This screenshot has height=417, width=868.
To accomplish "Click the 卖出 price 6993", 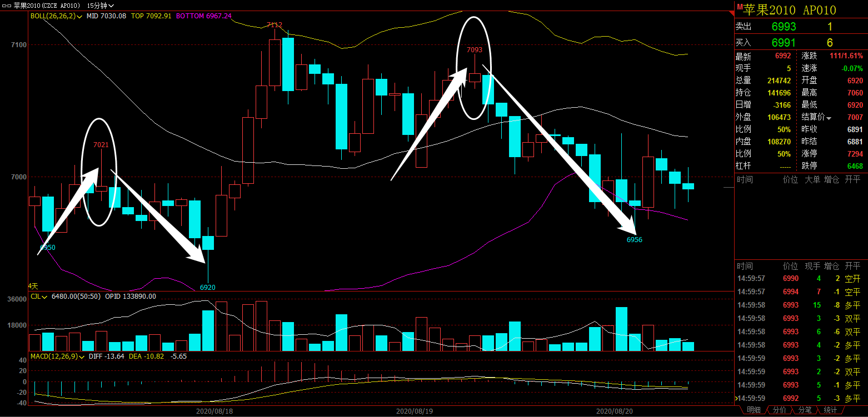I will tap(784, 27).
